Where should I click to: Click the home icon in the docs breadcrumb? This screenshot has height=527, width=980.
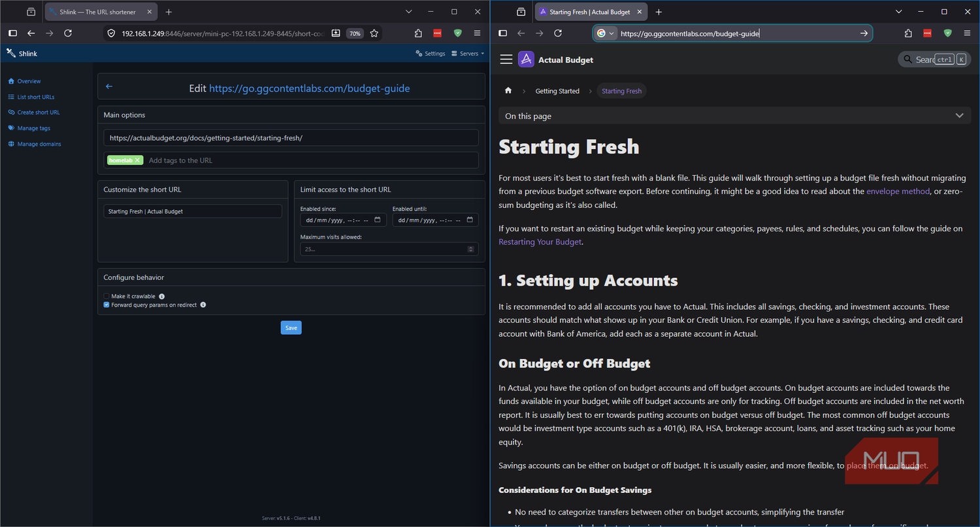pos(508,91)
